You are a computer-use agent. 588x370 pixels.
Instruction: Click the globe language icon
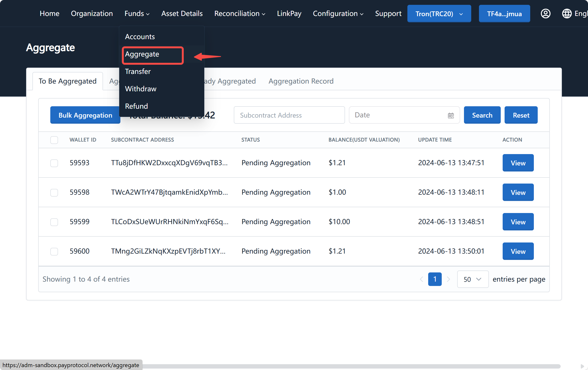pyautogui.click(x=566, y=14)
